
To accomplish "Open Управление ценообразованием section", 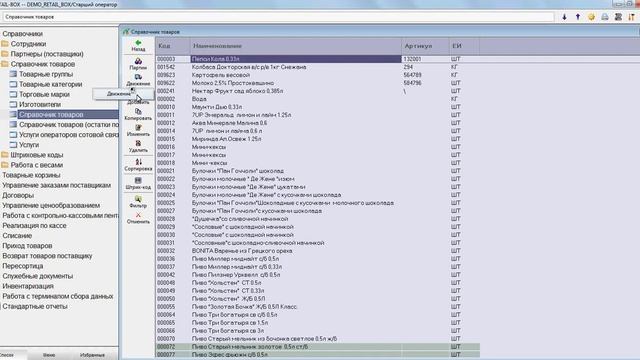I will [51, 205].
